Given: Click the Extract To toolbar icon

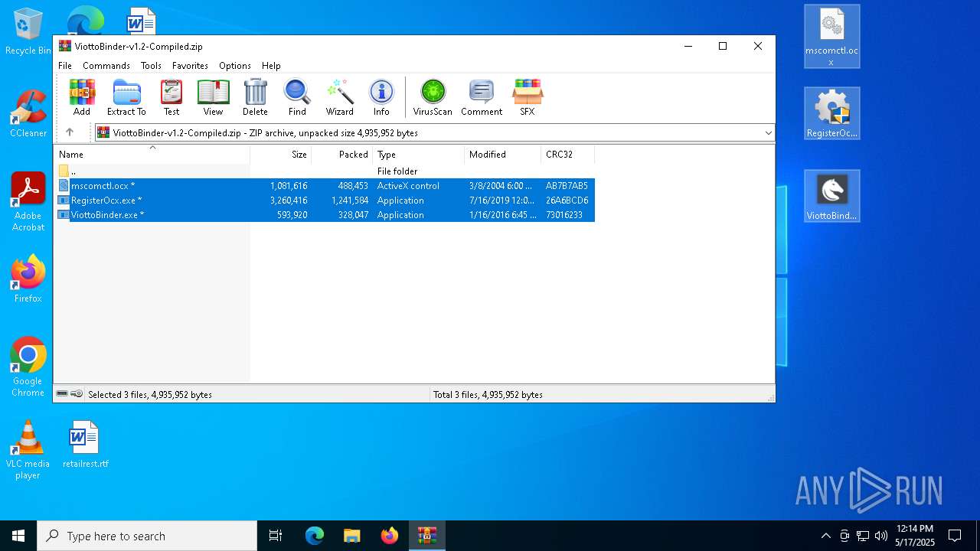Looking at the screenshot, I should 126,97.
